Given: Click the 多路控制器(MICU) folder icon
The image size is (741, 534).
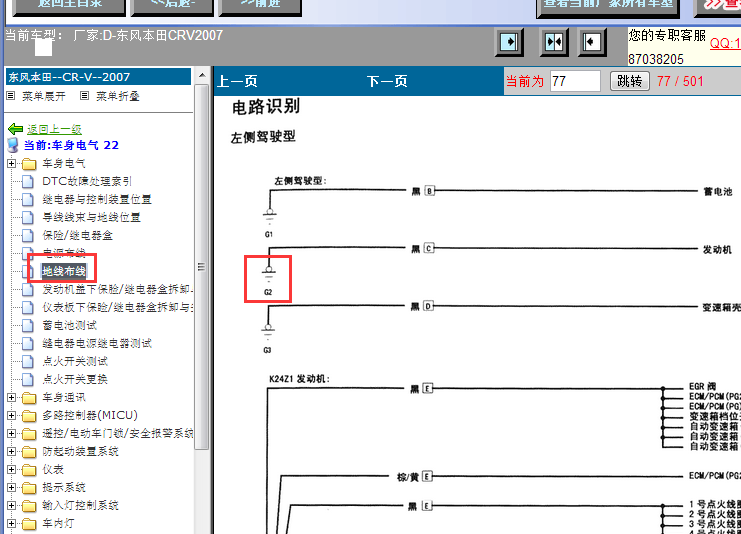Looking at the screenshot, I should [x=29, y=416].
